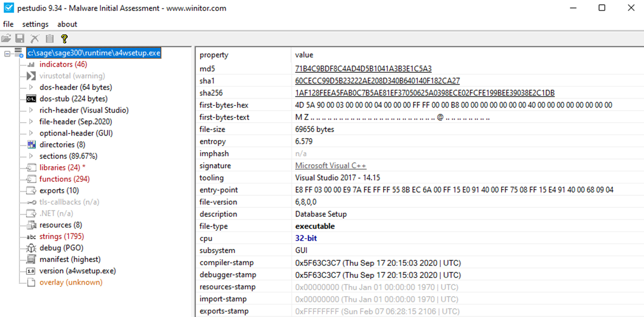This screenshot has width=644, height=317.
Task: Click the clipboard copy toolbar icon
Action: pyautogui.click(x=49, y=38)
